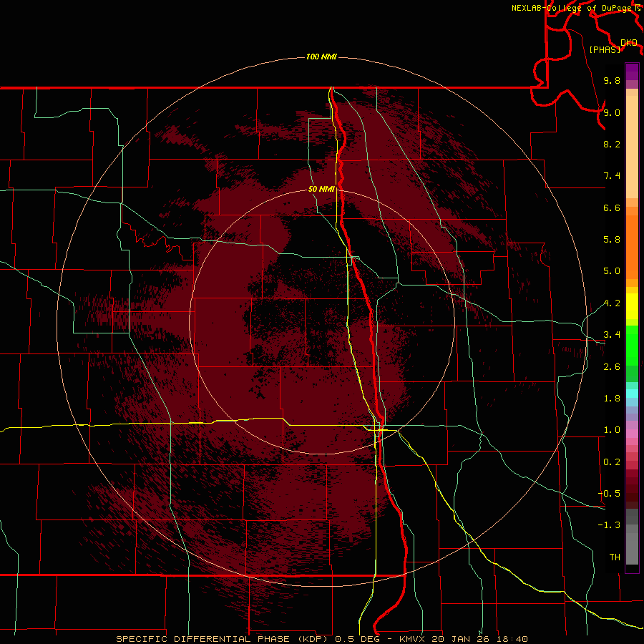
Task: Click the pink segment of the color bar
Action: point(632,434)
